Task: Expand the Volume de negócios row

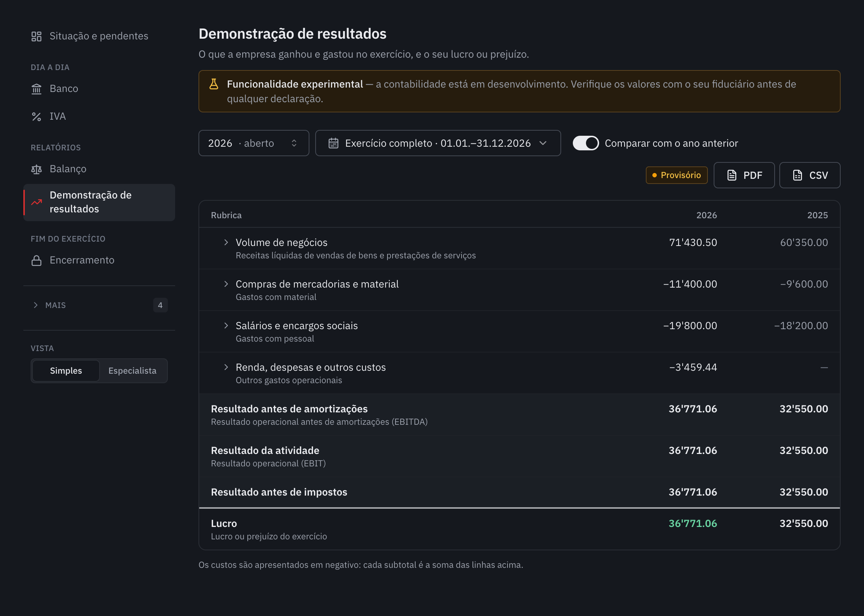Action: [x=226, y=242]
